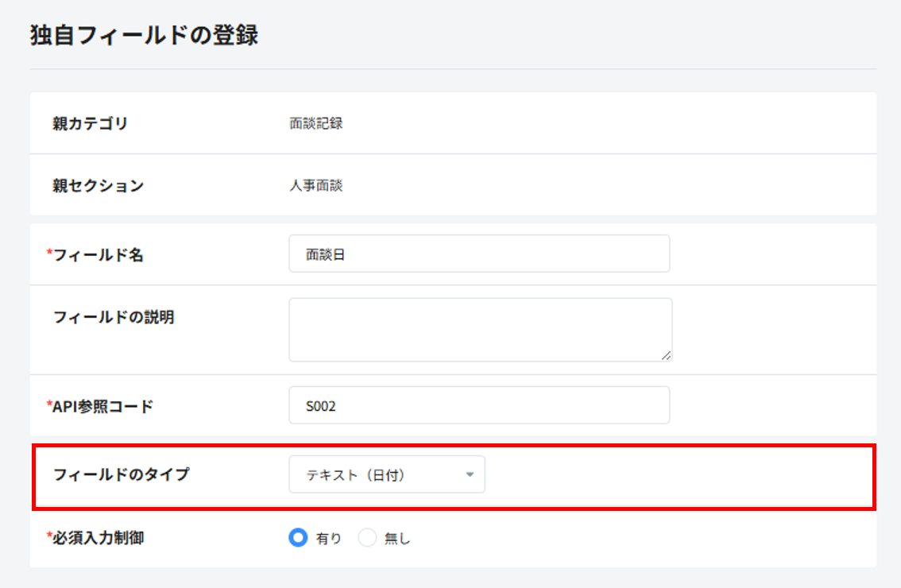Click the API参照コード label
Viewport: 901px width, 588px height.
click(x=102, y=406)
